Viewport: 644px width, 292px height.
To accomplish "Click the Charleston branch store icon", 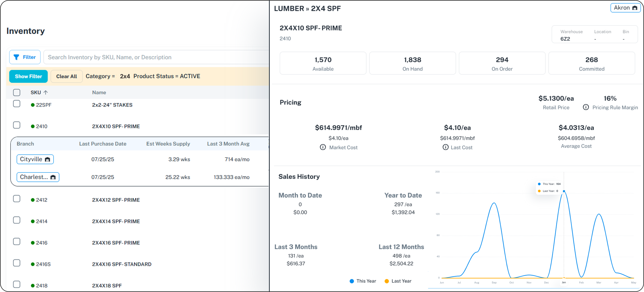I will click(53, 177).
